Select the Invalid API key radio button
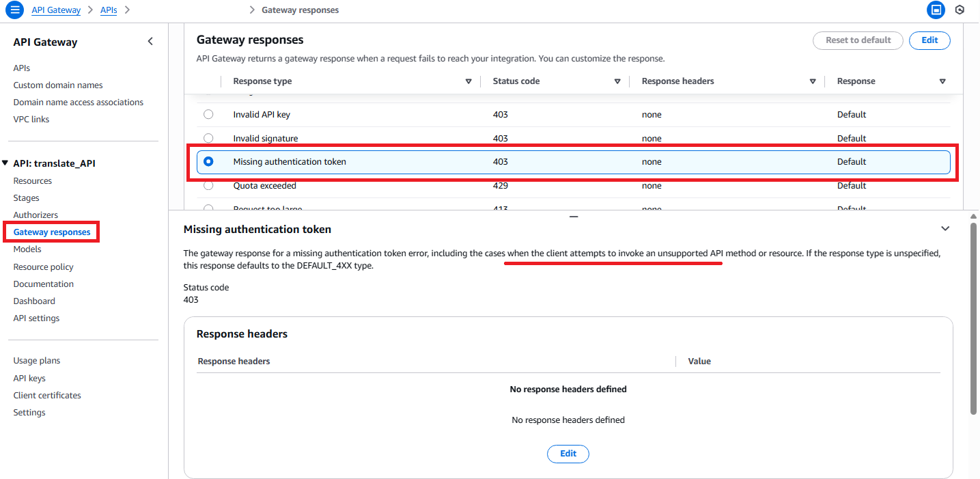The width and height of the screenshot is (980, 479). click(208, 114)
